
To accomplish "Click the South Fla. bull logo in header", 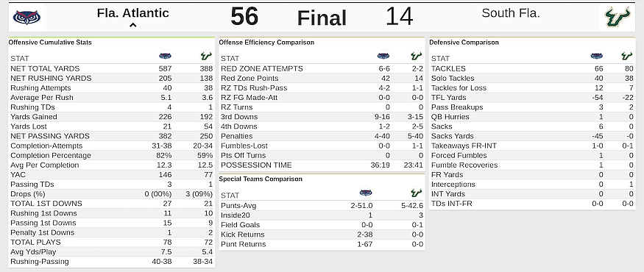I will [x=618, y=18].
